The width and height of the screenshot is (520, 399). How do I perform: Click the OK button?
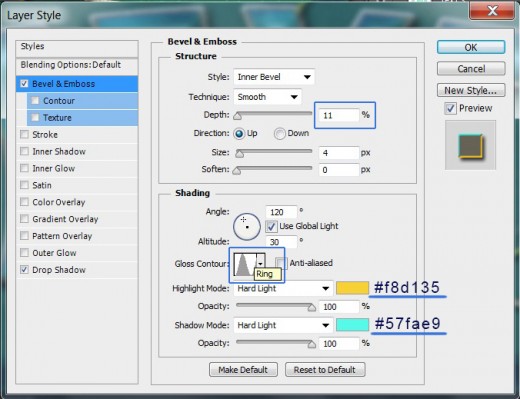coord(471,47)
